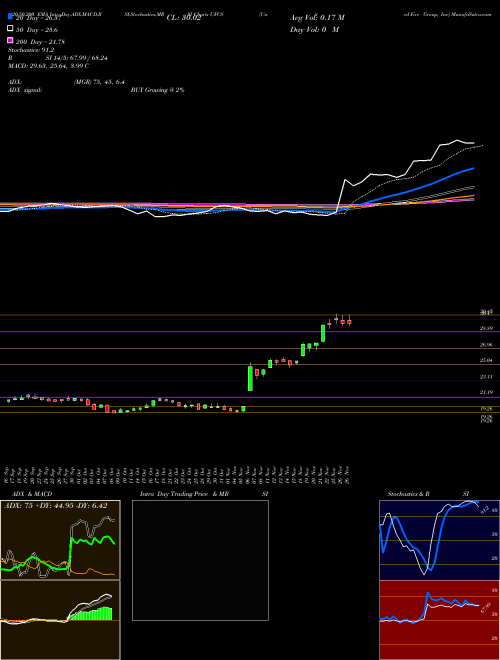Click the 'SI 14/3: 67.99 / 68.24' value
This screenshot has width=500, height=660.
[75, 58]
